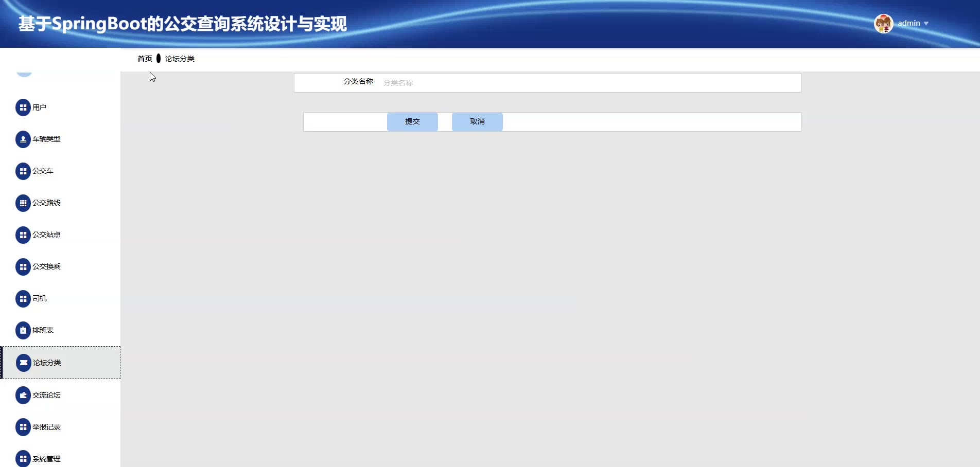This screenshot has height=467, width=980.
Task: Submit the form with 提交
Action: click(412, 122)
